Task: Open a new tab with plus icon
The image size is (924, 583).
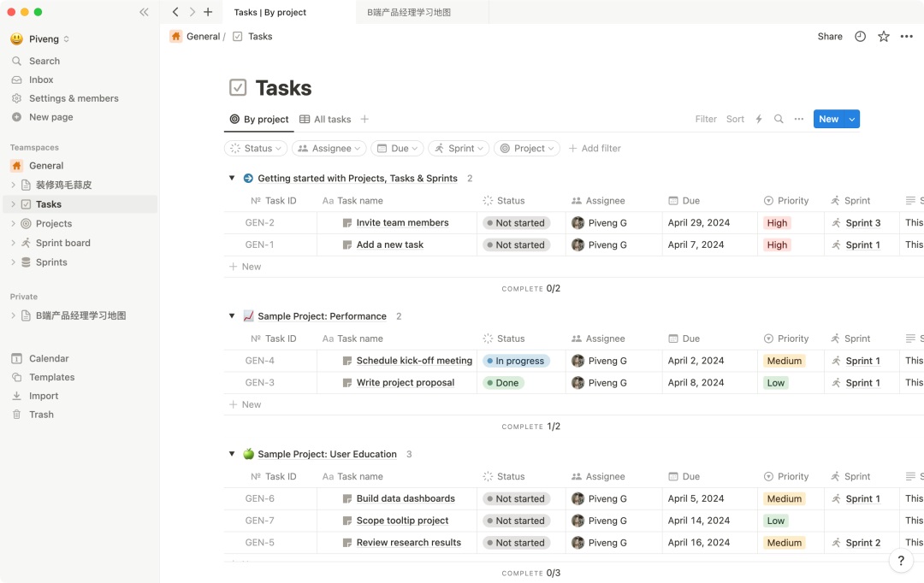Action: point(208,12)
